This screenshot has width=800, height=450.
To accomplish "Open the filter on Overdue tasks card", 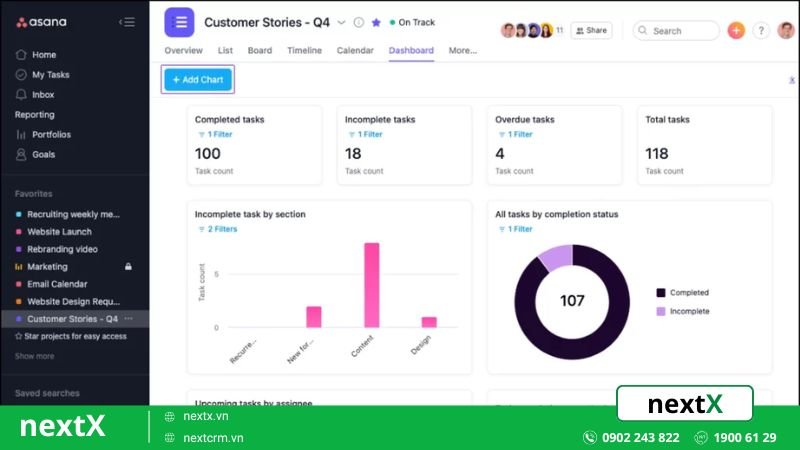I will (x=515, y=134).
